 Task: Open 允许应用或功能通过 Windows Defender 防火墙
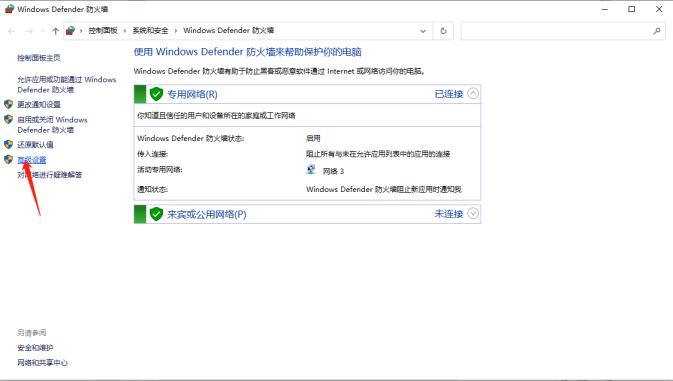point(67,85)
